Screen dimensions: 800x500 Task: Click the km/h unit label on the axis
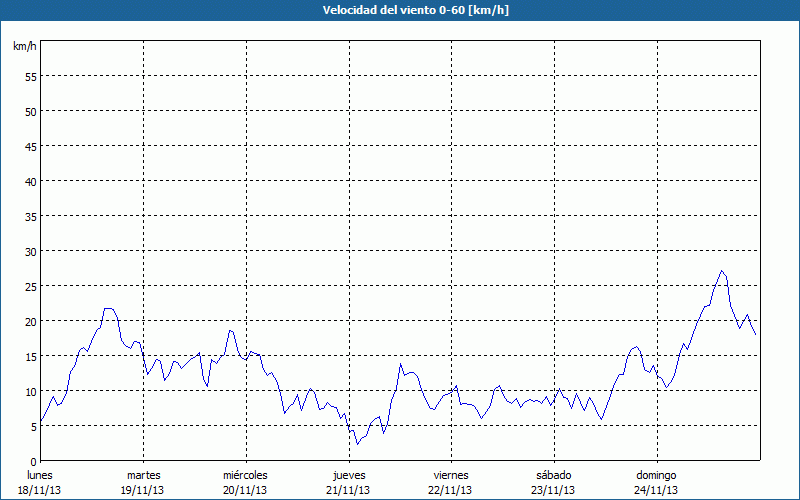(24, 47)
